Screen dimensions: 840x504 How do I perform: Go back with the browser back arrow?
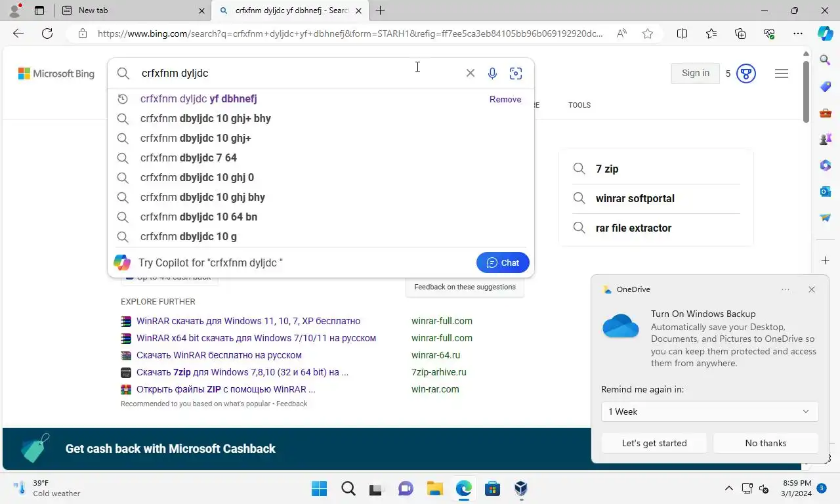click(x=18, y=33)
